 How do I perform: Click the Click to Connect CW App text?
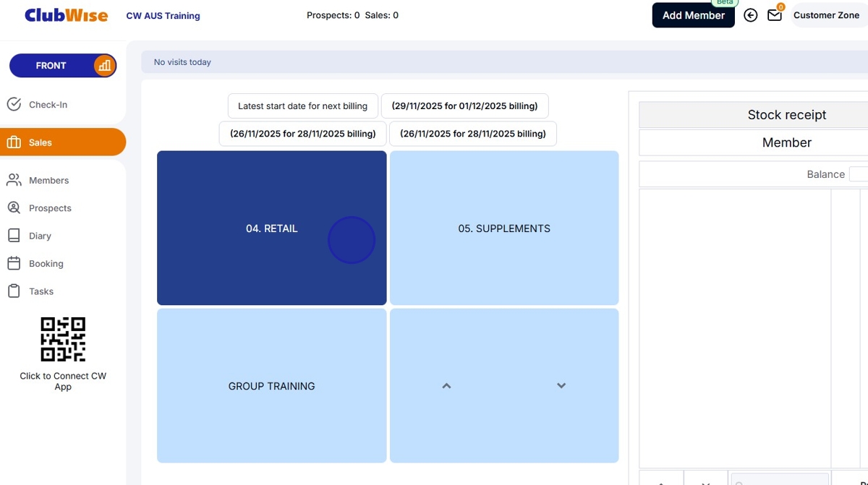[x=63, y=381]
